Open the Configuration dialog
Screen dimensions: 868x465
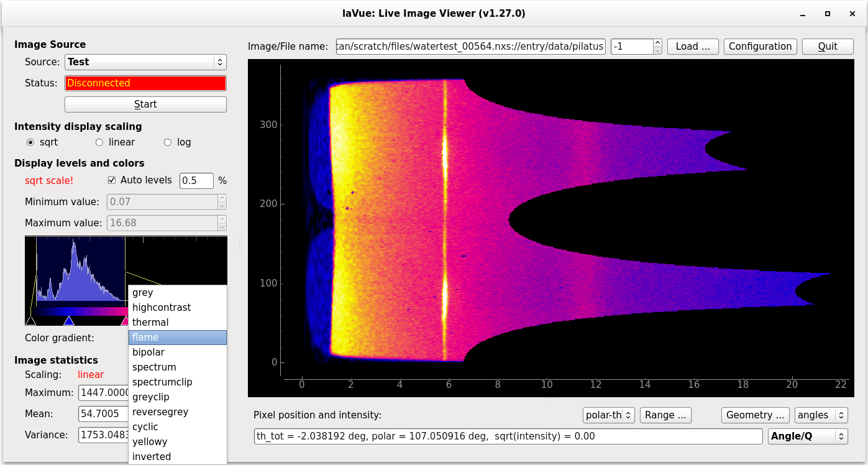pyautogui.click(x=760, y=47)
